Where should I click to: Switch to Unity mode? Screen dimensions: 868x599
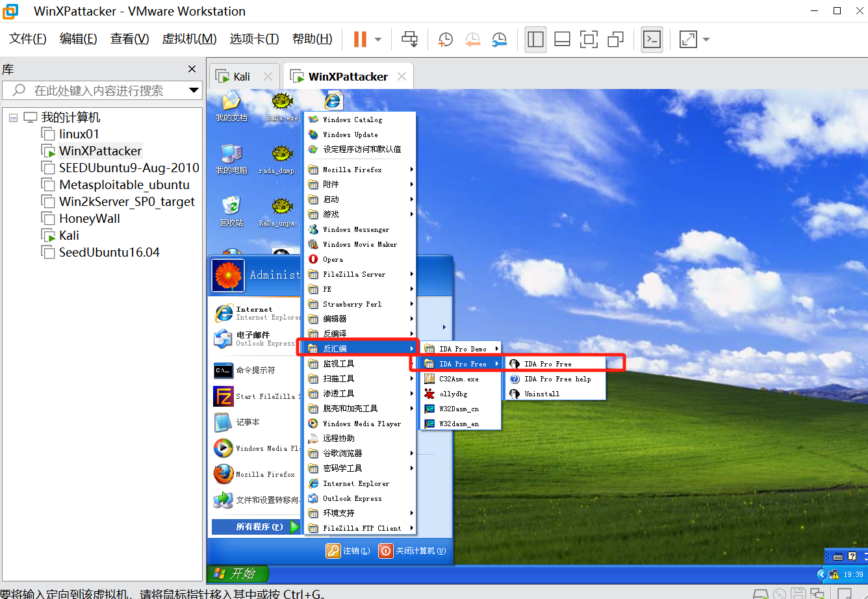pyautogui.click(x=615, y=40)
